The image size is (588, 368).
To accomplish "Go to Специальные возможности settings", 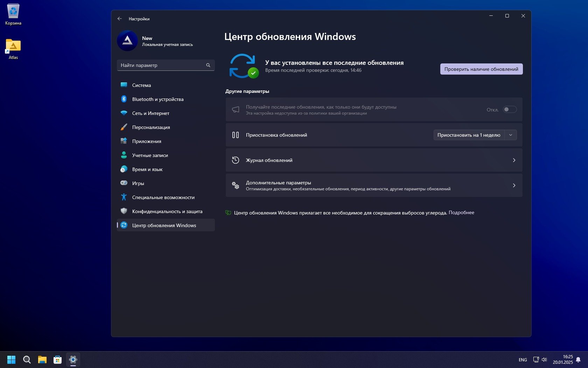I will [166, 197].
